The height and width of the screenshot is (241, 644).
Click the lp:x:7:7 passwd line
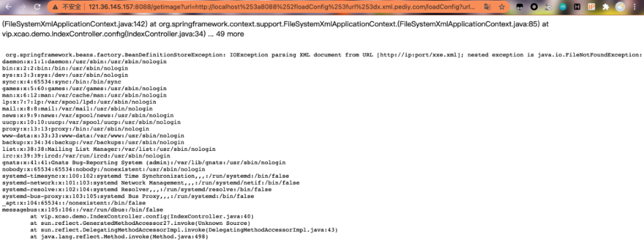pyautogui.click(x=79, y=102)
